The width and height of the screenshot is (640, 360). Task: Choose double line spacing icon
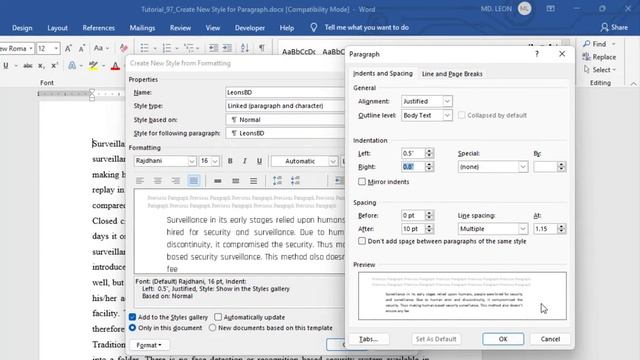click(x=253, y=181)
